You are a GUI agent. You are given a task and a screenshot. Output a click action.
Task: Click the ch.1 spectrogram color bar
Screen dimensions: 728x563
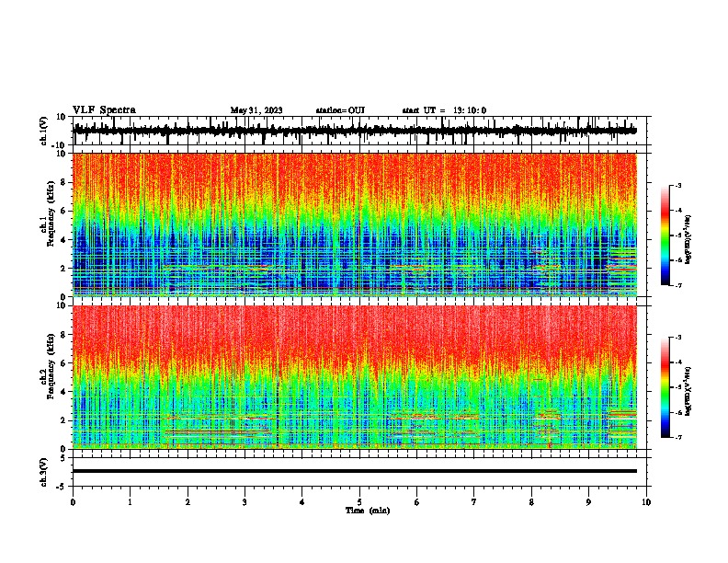coord(665,236)
